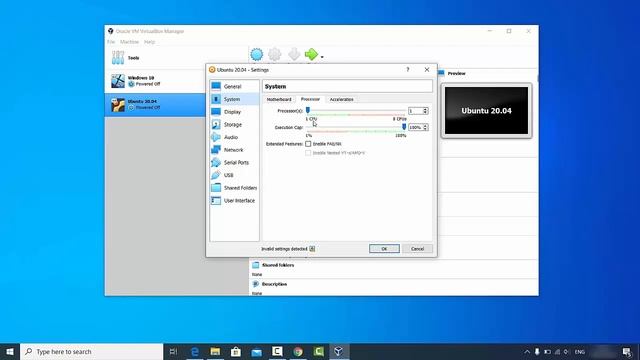
Task: Open Google Chrome from taskbar
Action: click(x=298, y=351)
